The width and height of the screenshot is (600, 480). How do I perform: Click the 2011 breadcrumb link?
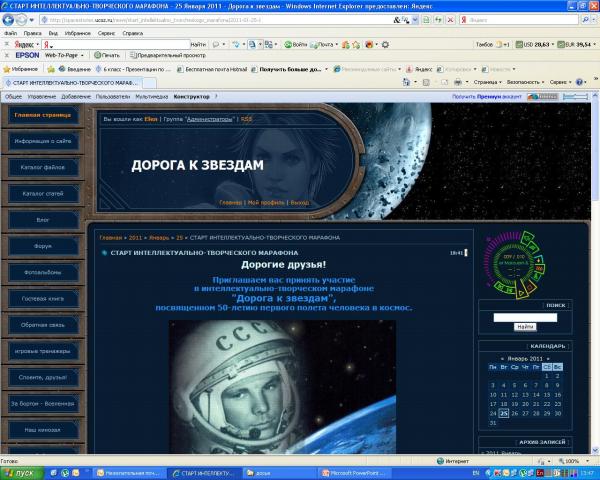(135, 238)
